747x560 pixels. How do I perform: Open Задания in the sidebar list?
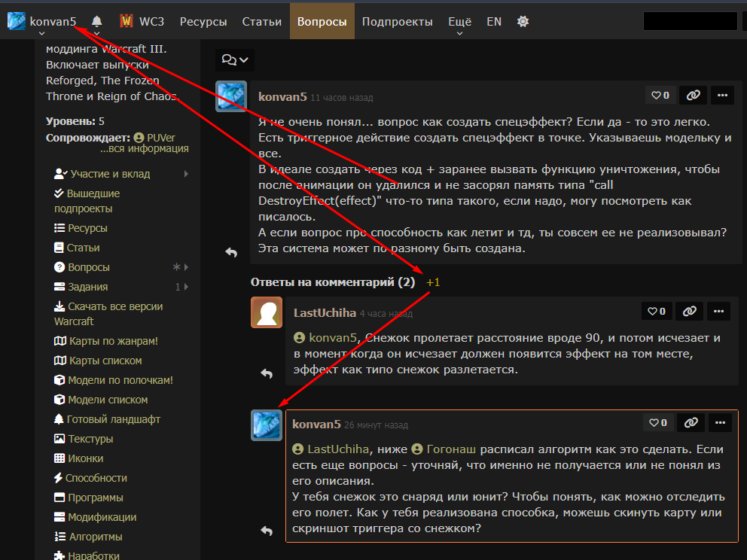[x=87, y=287]
